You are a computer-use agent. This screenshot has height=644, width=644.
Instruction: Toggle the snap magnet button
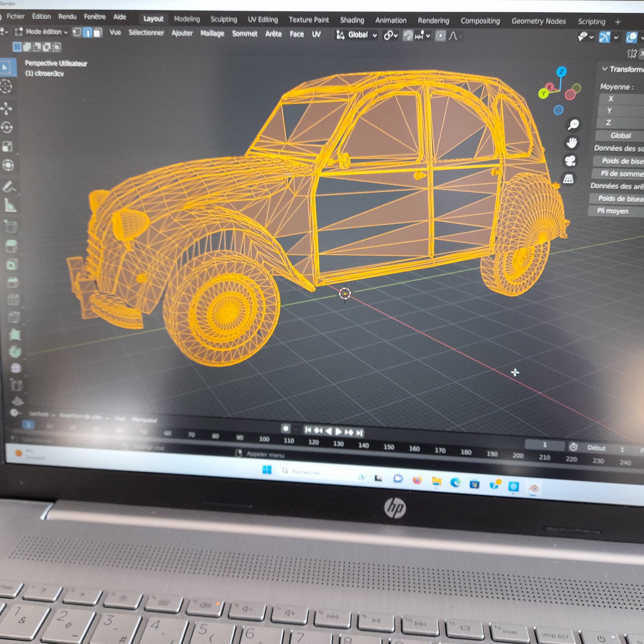[408, 35]
